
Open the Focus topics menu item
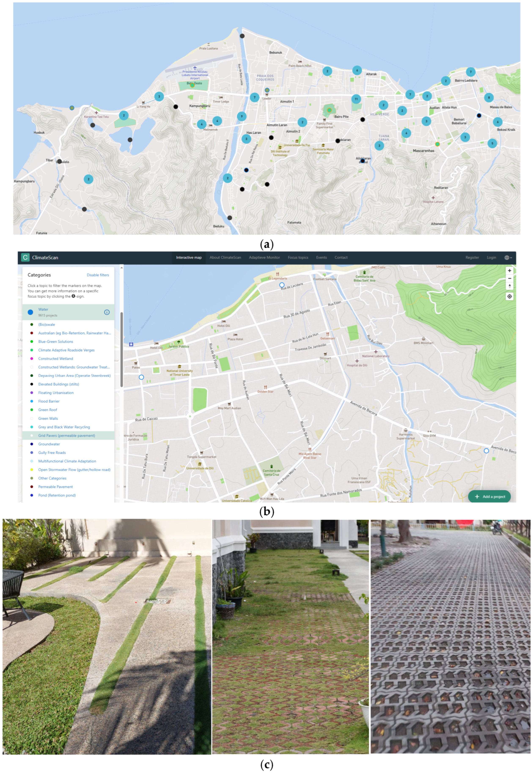click(298, 258)
